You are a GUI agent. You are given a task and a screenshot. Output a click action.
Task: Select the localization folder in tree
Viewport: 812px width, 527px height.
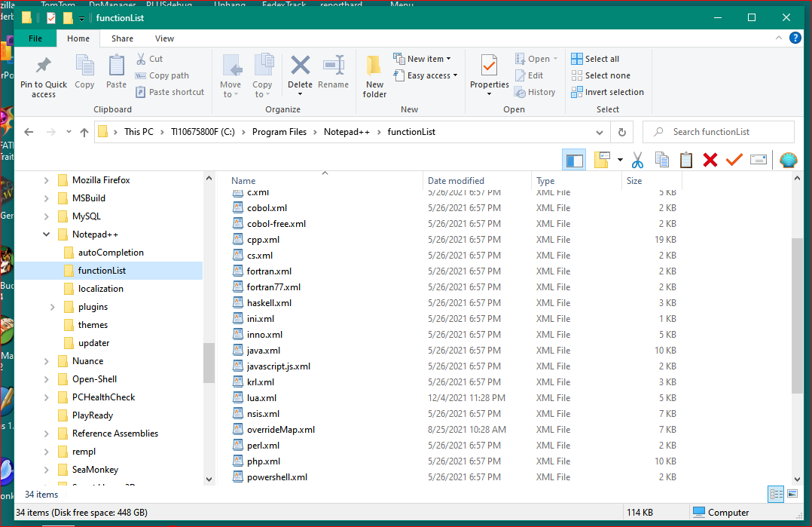pyautogui.click(x=100, y=289)
